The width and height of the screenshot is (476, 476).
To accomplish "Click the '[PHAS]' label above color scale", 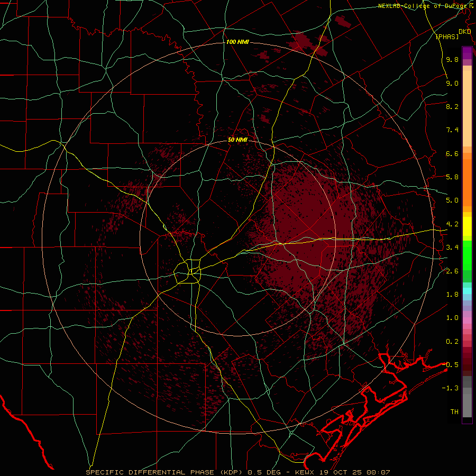I will [x=447, y=36].
